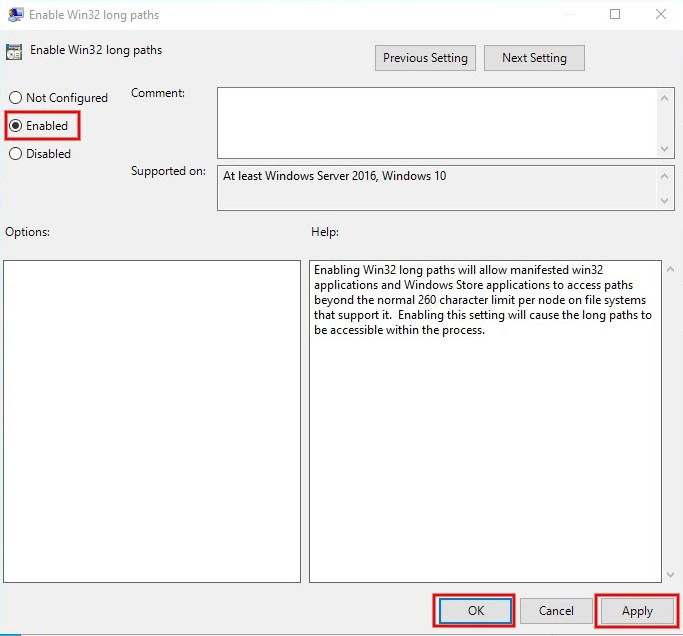Screen dimensions: 683x636
Task: Click the title bar policy window icon
Action: coord(16,14)
